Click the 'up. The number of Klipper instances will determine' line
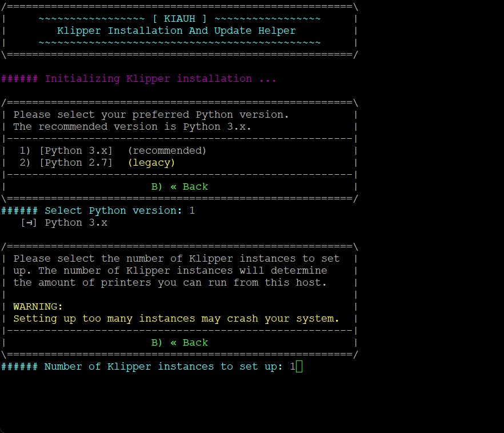 (170, 270)
